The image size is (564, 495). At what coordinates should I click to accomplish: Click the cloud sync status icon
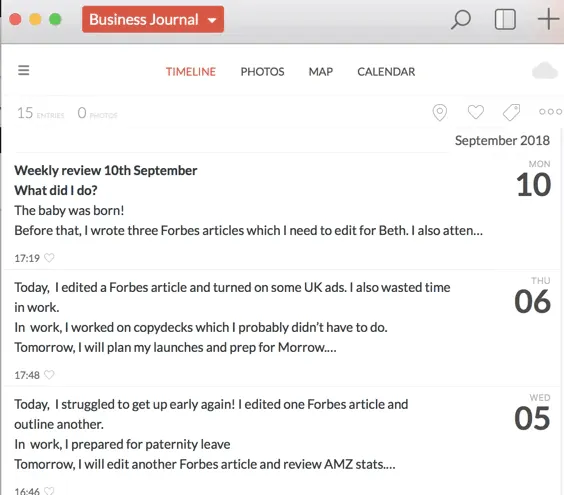(545, 71)
